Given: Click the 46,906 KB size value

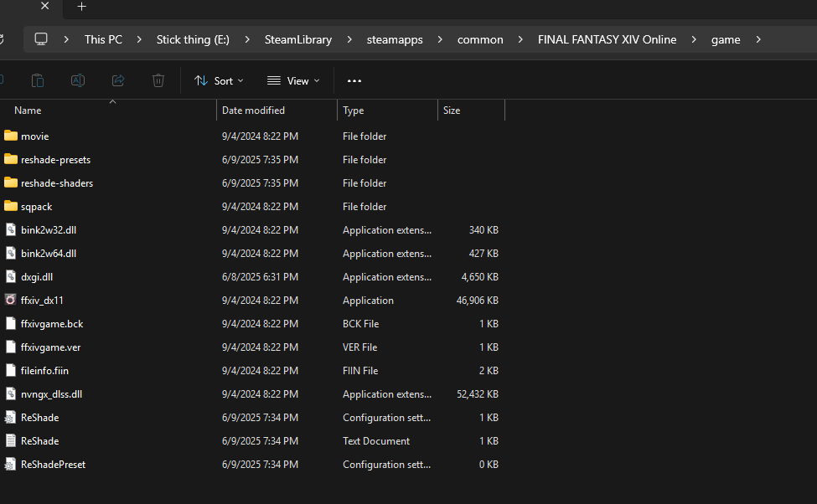Looking at the screenshot, I should (x=478, y=301).
